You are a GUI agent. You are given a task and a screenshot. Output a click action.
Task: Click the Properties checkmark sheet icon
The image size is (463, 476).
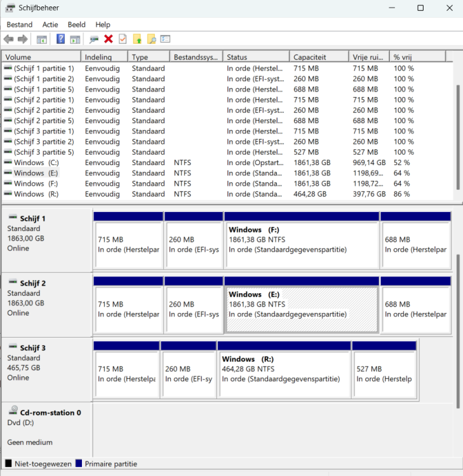pyautogui.click(x=123, y=39)
